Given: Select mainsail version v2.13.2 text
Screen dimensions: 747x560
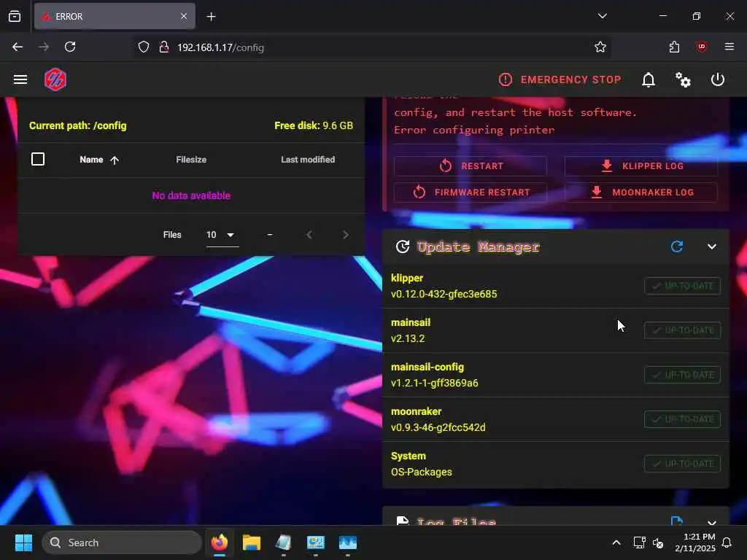Looking at the screenshot, I should (x=408, y=338).
